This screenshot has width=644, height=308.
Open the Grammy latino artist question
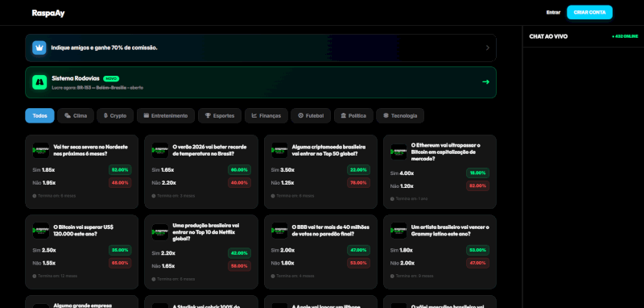[x=450, y=231]
